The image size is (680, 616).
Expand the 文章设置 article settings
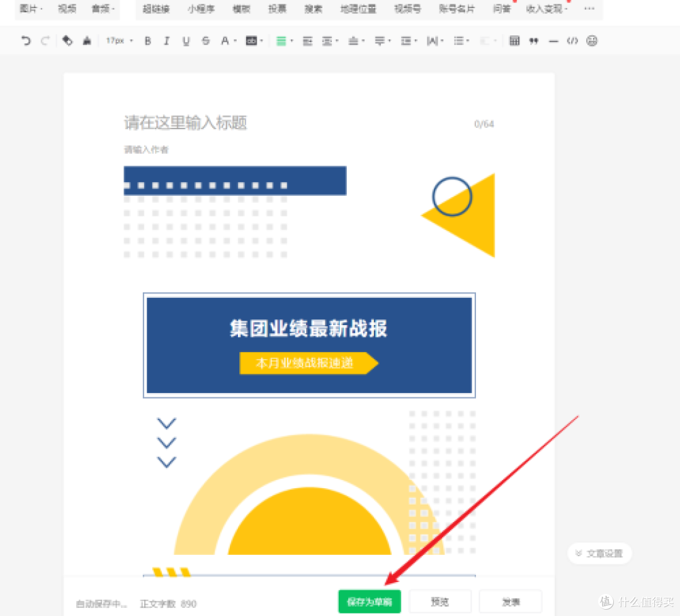pyautogui.click(x=599, y=554)
